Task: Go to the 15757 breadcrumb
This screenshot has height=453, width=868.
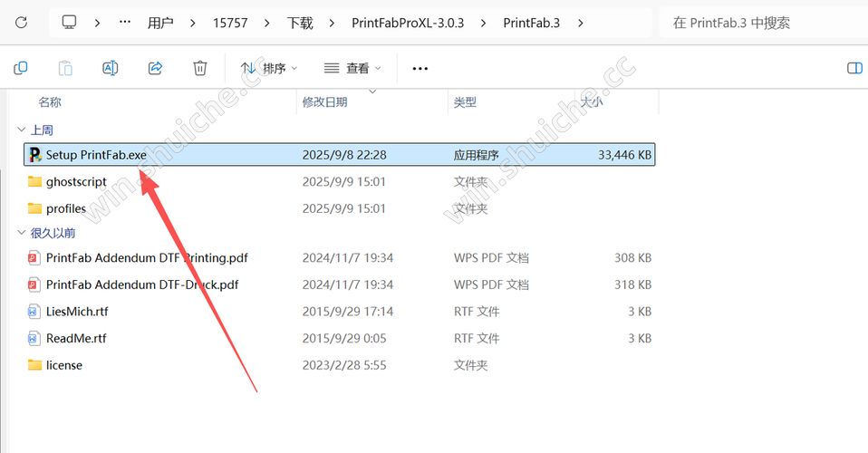Action: (230, 23)
